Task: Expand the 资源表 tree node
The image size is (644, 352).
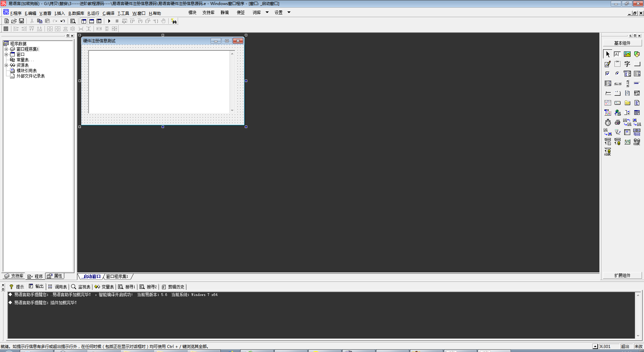Action: (x=6, y=65)
